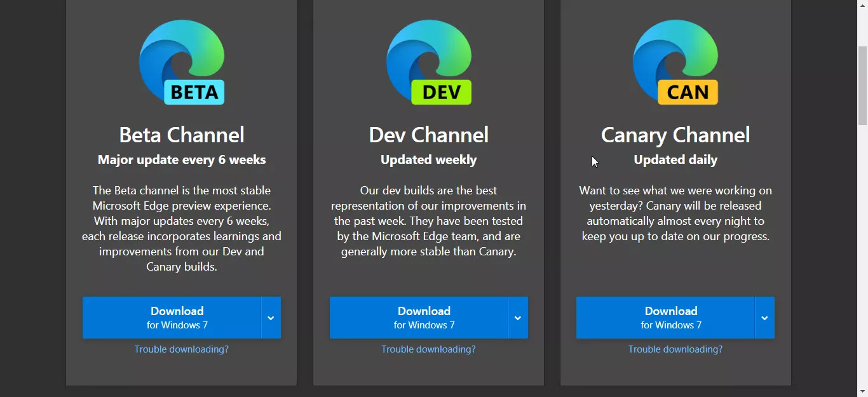Click the Canary Channel heading
The width and height of the screenshot is (868, 397).
[x=675, y=135]
